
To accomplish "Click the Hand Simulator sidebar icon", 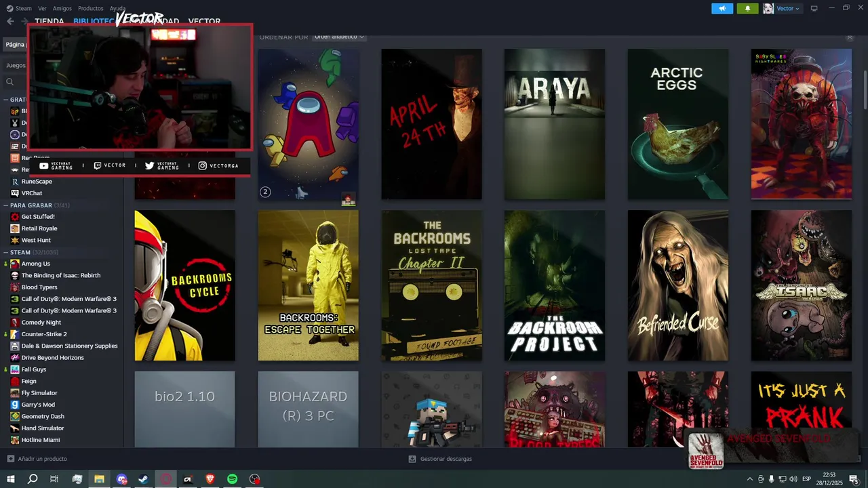I will tap(15, 428).
